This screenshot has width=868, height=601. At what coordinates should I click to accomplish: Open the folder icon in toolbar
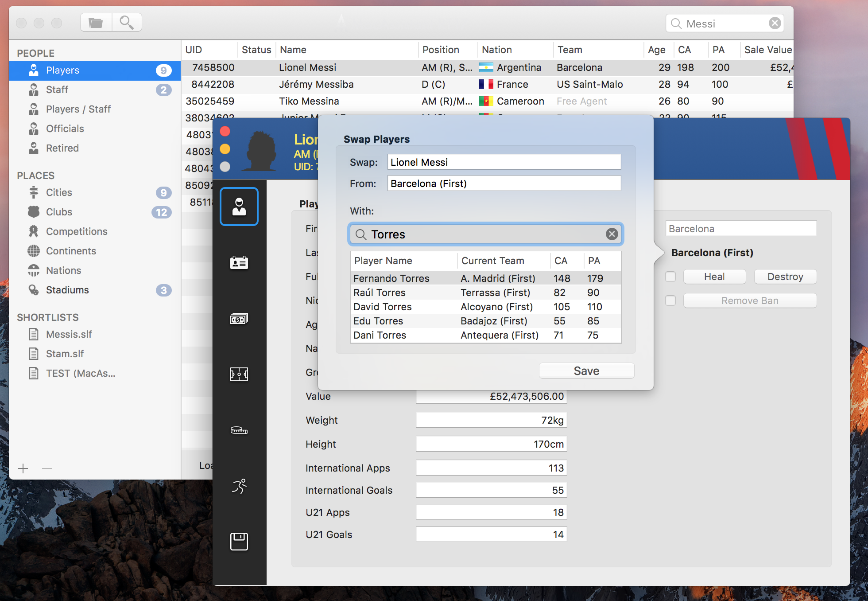(x=96, y=23)
